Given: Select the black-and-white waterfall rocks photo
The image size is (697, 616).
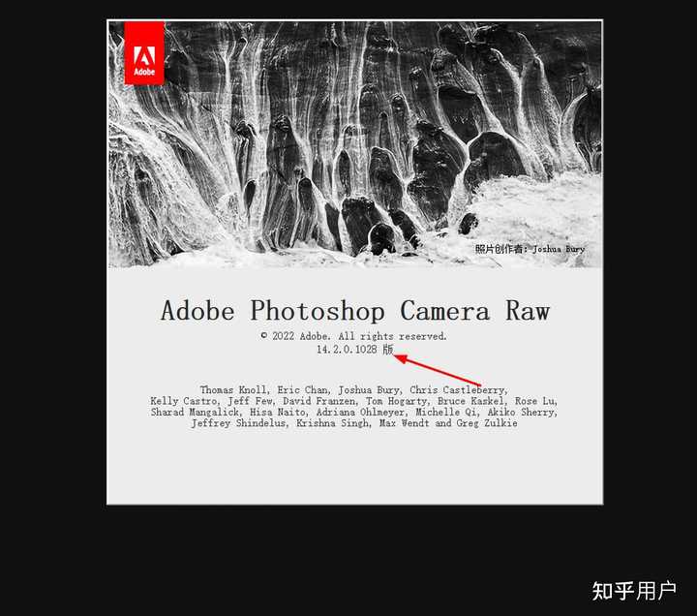Looking at the screenshot, I should (x=354, y=144).
